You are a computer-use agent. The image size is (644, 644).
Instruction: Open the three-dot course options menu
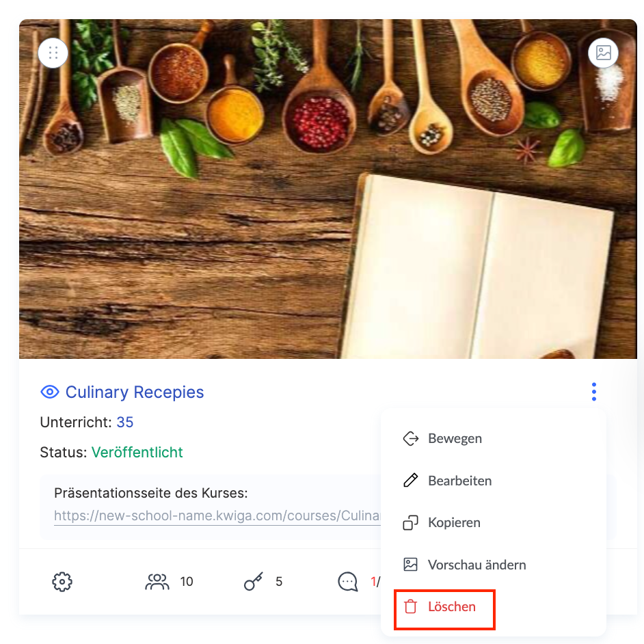(x=593, y=392)
